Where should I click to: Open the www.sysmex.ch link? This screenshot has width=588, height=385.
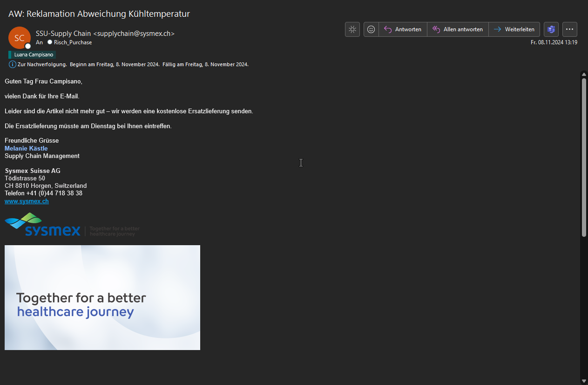click(27, 201)
